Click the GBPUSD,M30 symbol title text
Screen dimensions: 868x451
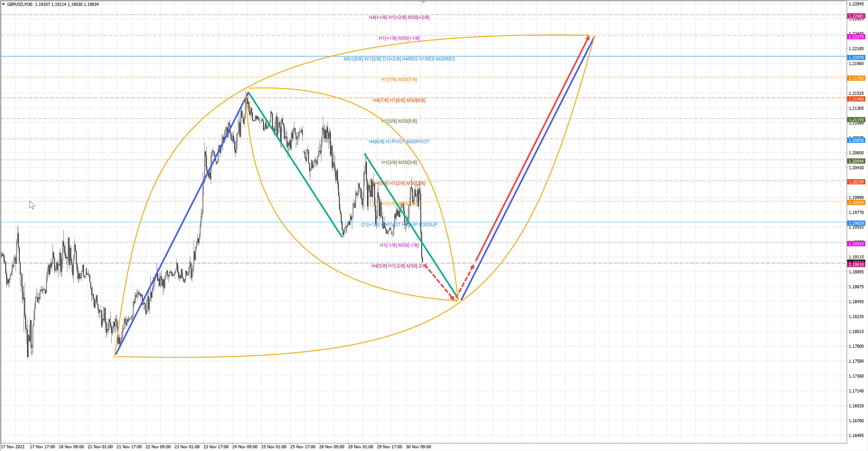[x=19, y=4]
